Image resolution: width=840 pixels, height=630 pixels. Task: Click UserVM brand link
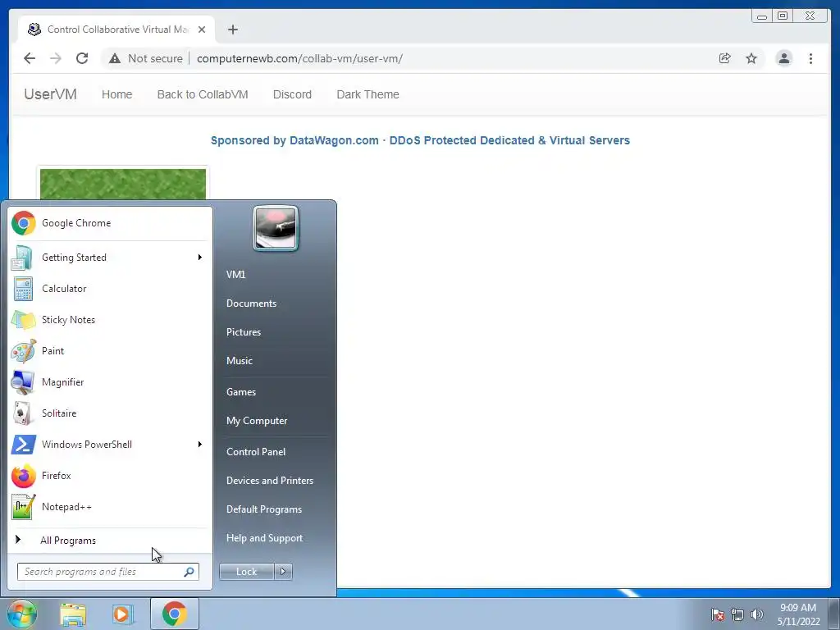pyautogui.click(x=50, y=94)
